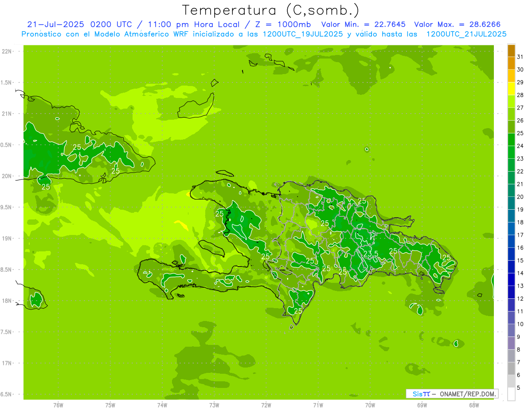Click the "22N" latitude label
This screenshot has width=532, height=411.
pos(7,51)
